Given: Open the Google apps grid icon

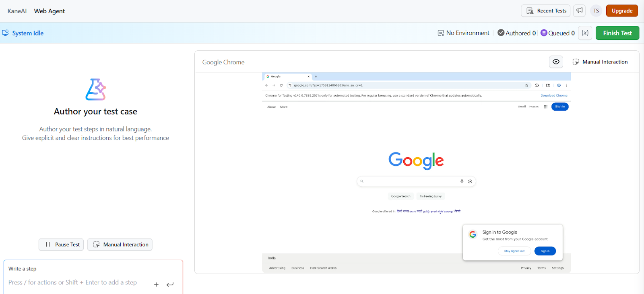Looking at the screenshot, I should click(545, 107).
